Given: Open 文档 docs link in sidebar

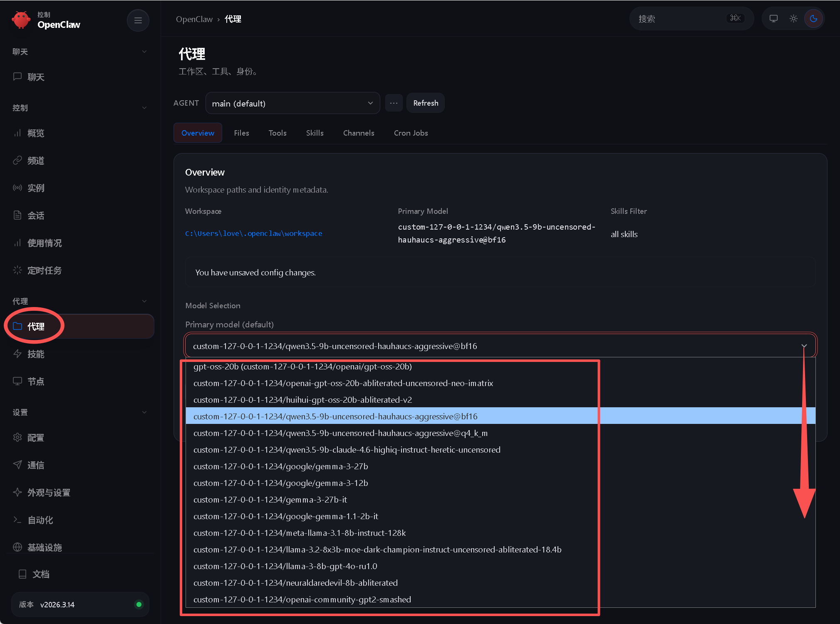Looking at the screenshot, I should 41,574.
